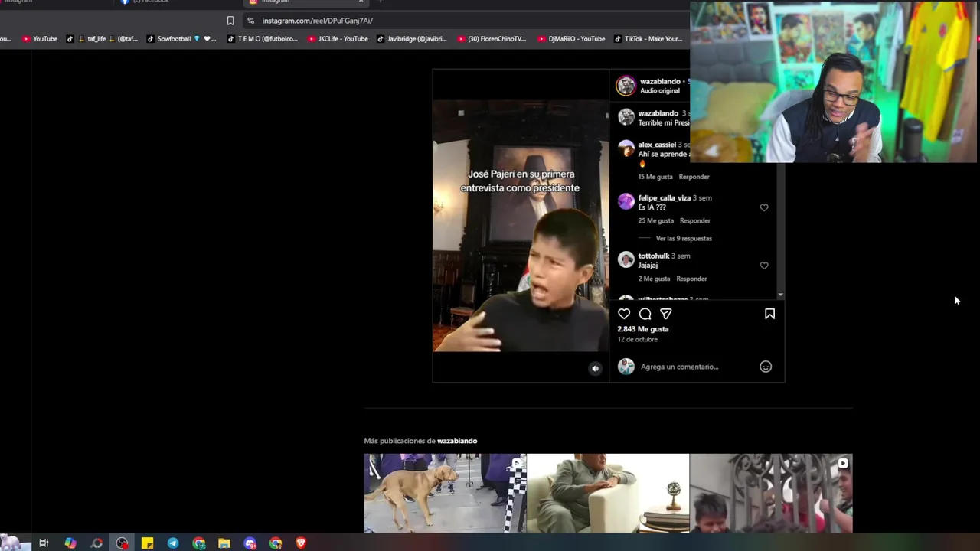This screenshot has width=980, height=551.
Task: Open felipe_calla_viza's avatar
Action: coord(626,201)
